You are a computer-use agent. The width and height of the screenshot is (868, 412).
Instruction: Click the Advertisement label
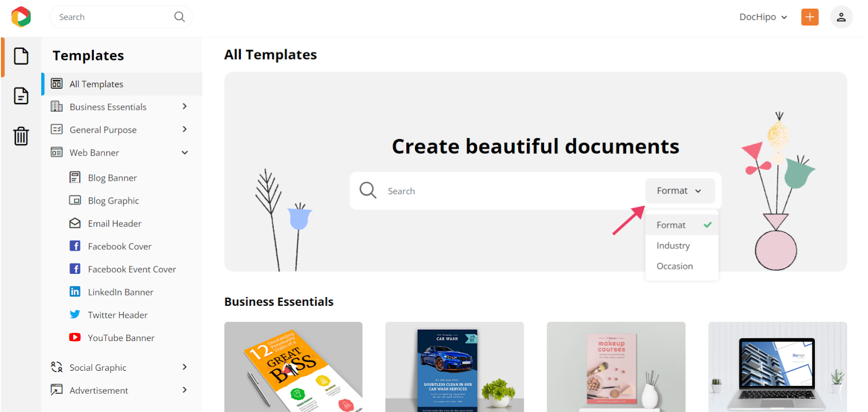click(x=99, y=390)
